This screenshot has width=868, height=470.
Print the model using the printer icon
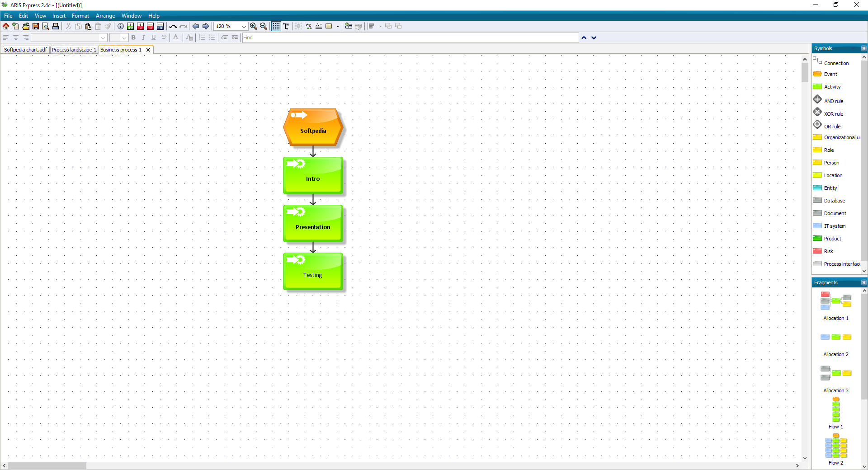[x=56, y=26]
